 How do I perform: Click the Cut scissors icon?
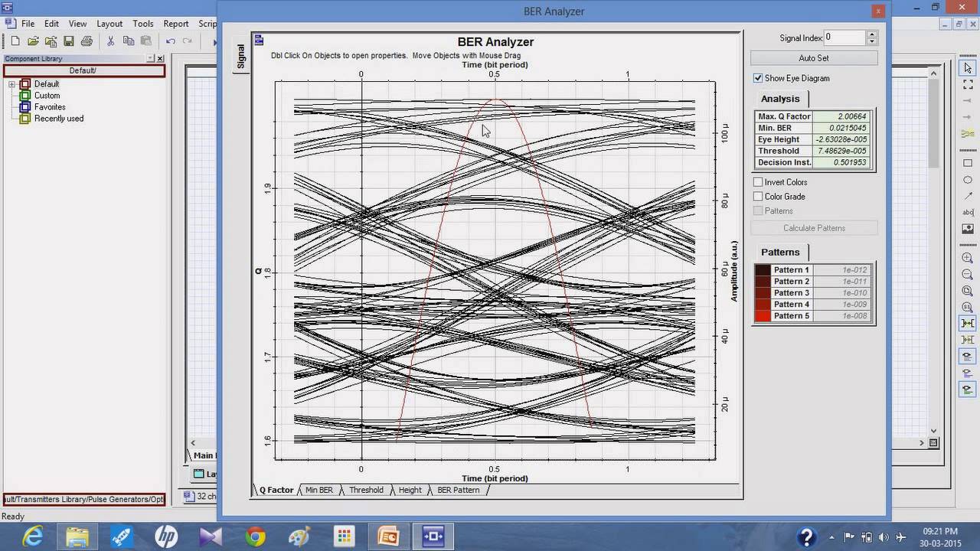click(x=111, y=41)
